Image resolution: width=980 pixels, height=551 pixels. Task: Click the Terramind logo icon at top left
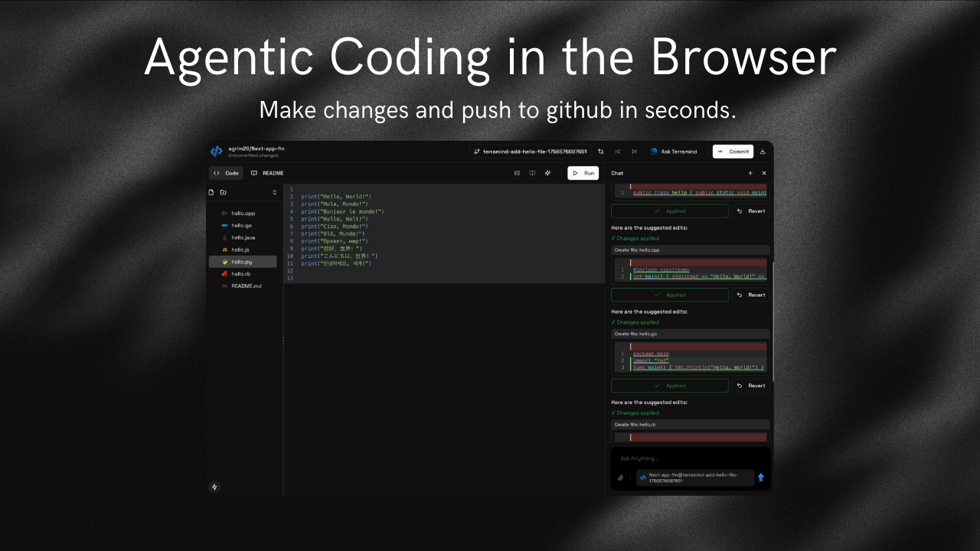pyautogui.click(x=216, y=151)
